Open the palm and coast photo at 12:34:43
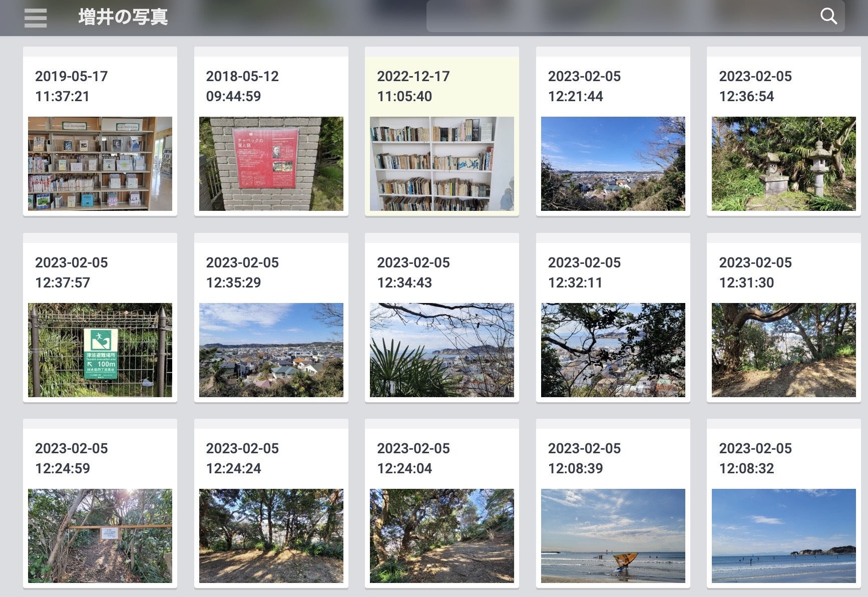 pyautogui.click(x=442, y=350)
